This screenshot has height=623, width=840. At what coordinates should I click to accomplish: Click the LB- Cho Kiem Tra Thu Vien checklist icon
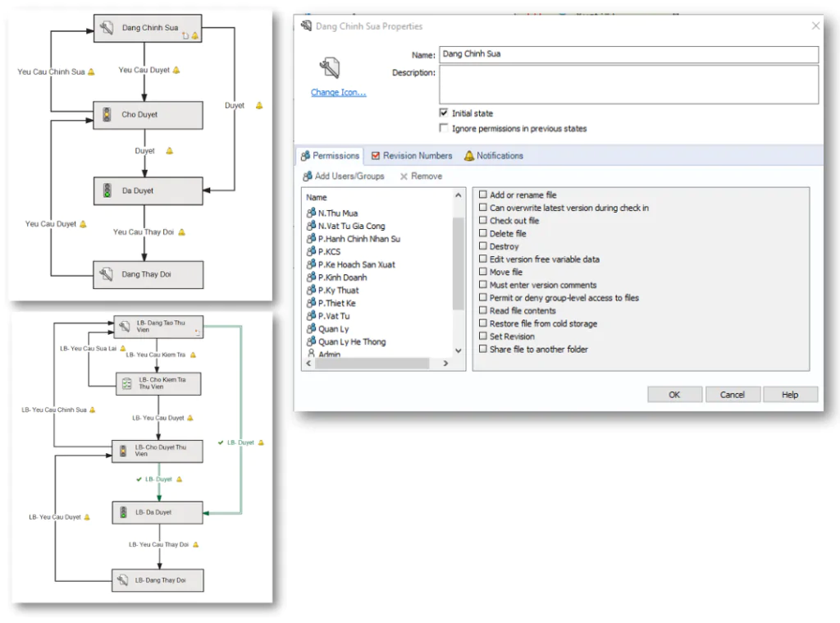[127, 383]
